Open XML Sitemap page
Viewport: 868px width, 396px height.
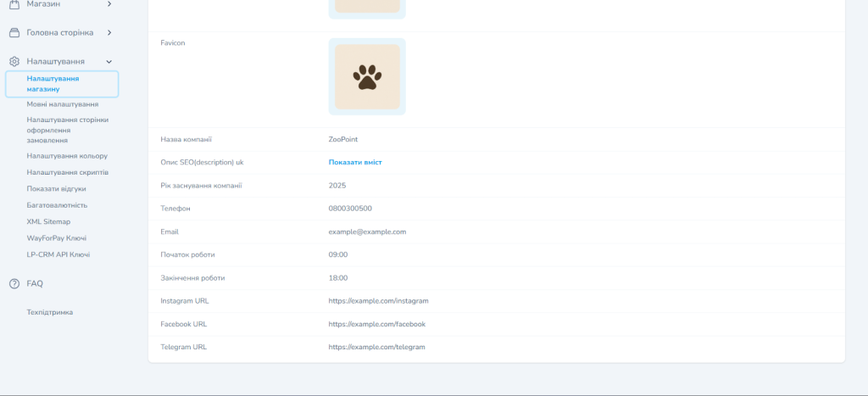point(48,221)
